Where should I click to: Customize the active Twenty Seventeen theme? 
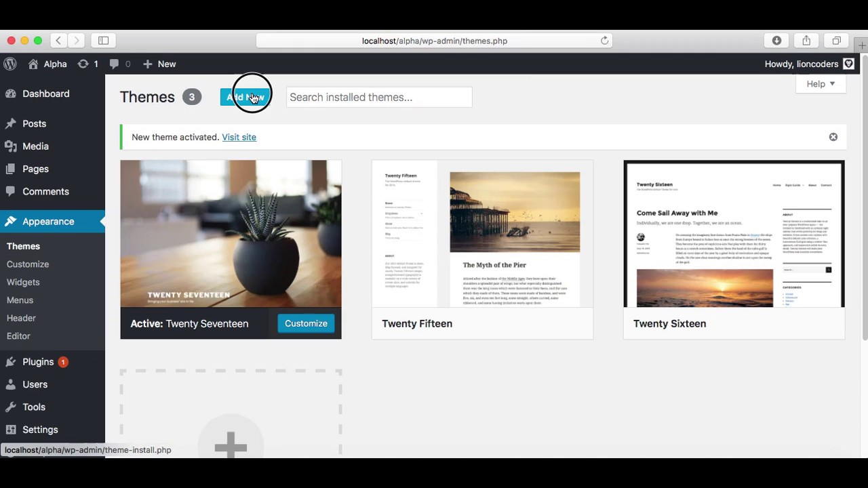point(306,323)
